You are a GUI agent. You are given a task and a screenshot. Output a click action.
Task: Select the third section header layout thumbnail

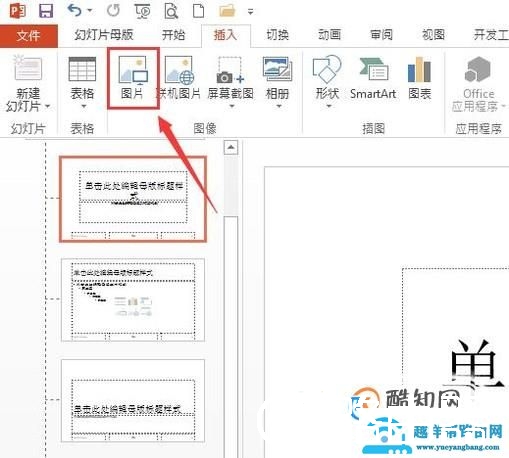click(x=133, y=401)
